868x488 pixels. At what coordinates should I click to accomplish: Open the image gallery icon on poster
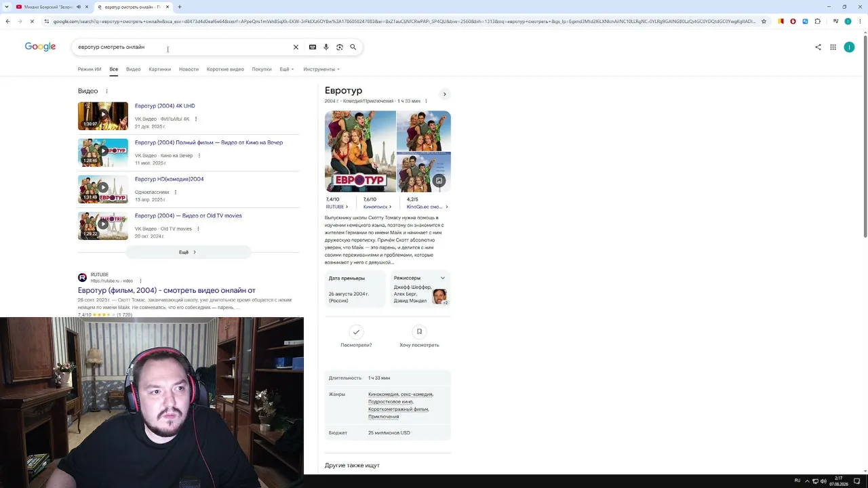pyautogui.click(x=439, y=181)
